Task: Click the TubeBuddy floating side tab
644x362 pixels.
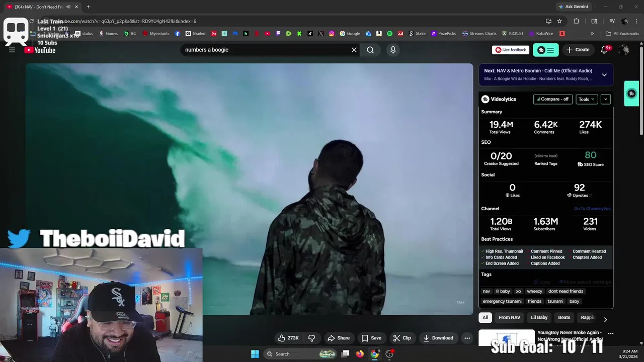Action: (x=631, y=94)
